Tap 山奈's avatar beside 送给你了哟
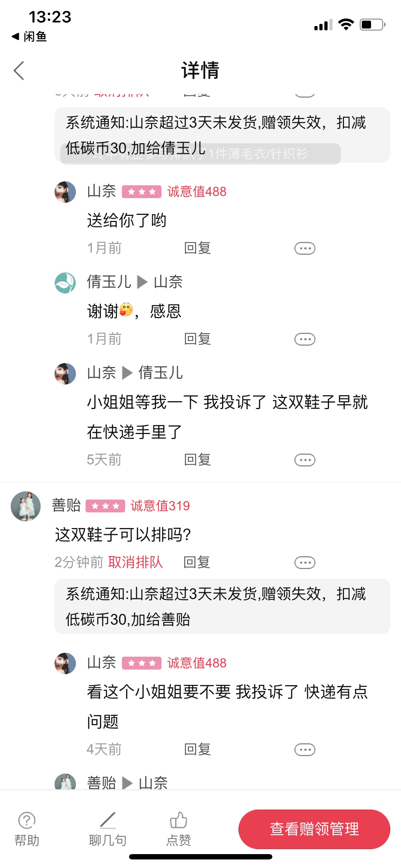The height and width of the screenshot is (868, 401). (65, 192)
